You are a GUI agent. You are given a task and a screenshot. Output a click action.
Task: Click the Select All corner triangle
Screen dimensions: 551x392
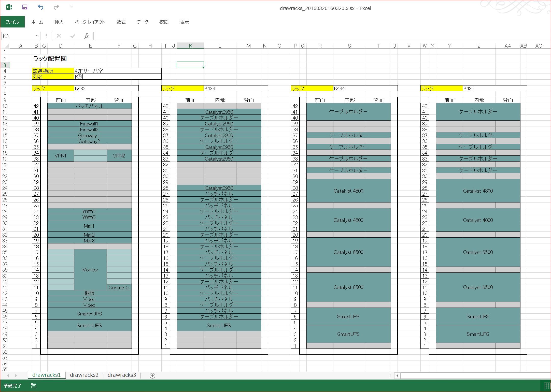7,46
